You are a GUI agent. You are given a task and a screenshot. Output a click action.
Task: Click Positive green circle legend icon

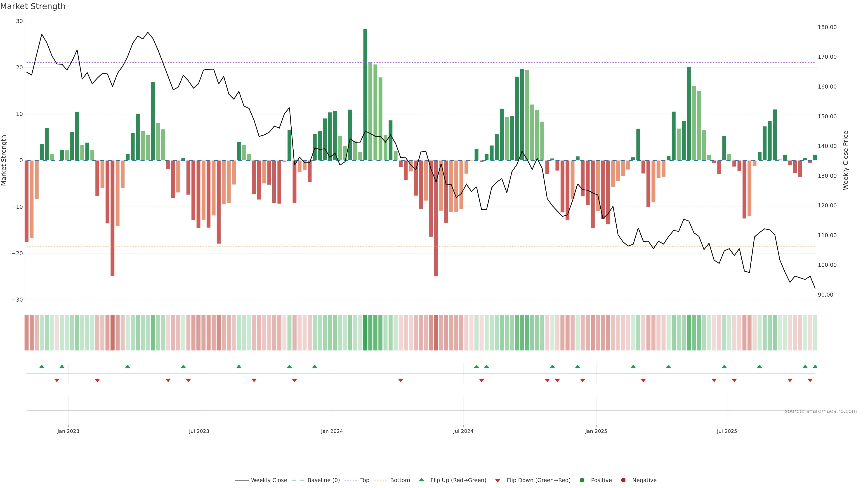tap(582, 480)
